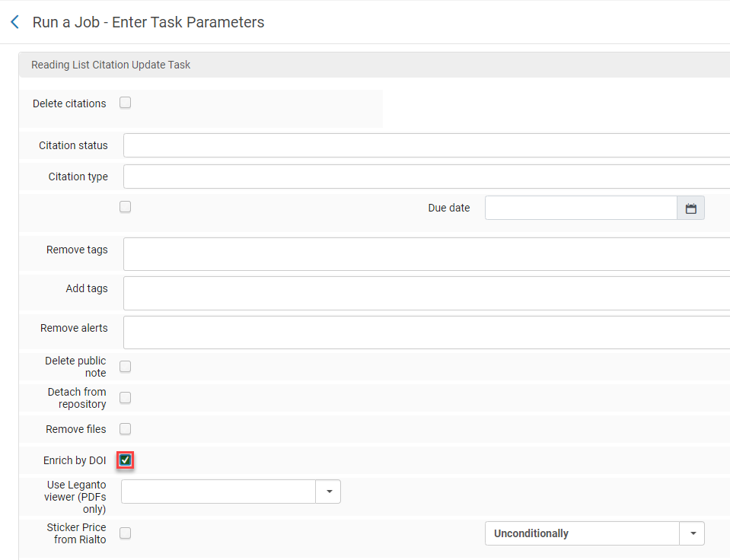Focus the Due date text field
This screenshot has height=560, width=730.
(581, 208)
